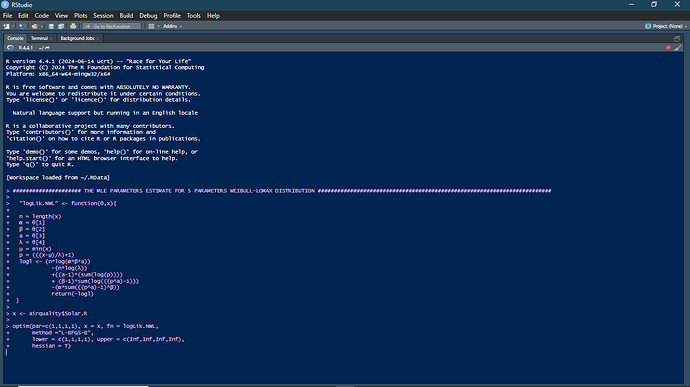Select the Console tab
Screen dimensions: 690x387
click(15, 38)
